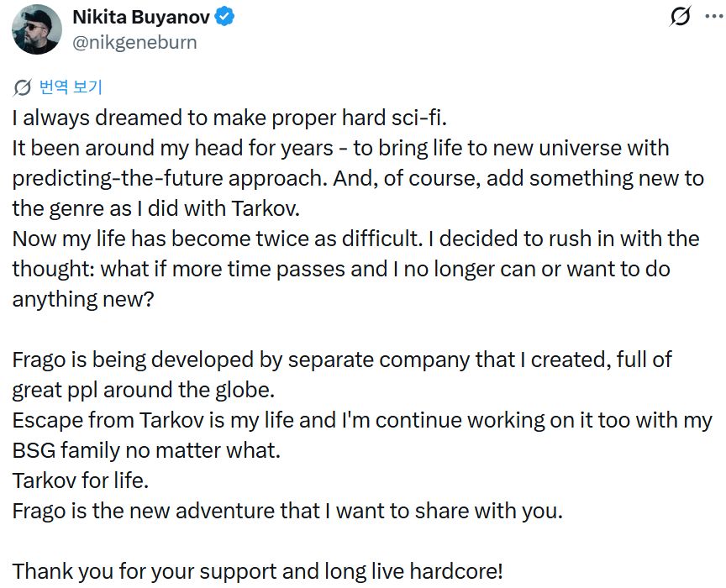Click the closing "Thank you for your support" line
Image resolution: width=726 pixels, height=588 pixels.
(x=257, y=571)
